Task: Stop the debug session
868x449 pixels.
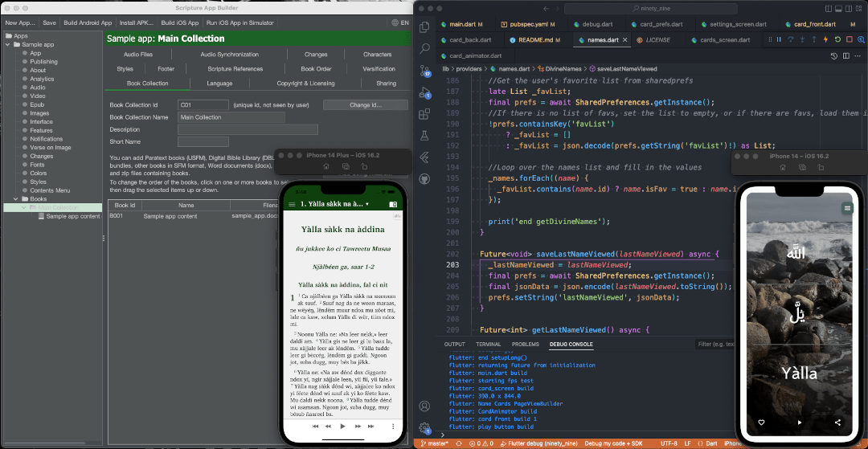Action: 849,40
